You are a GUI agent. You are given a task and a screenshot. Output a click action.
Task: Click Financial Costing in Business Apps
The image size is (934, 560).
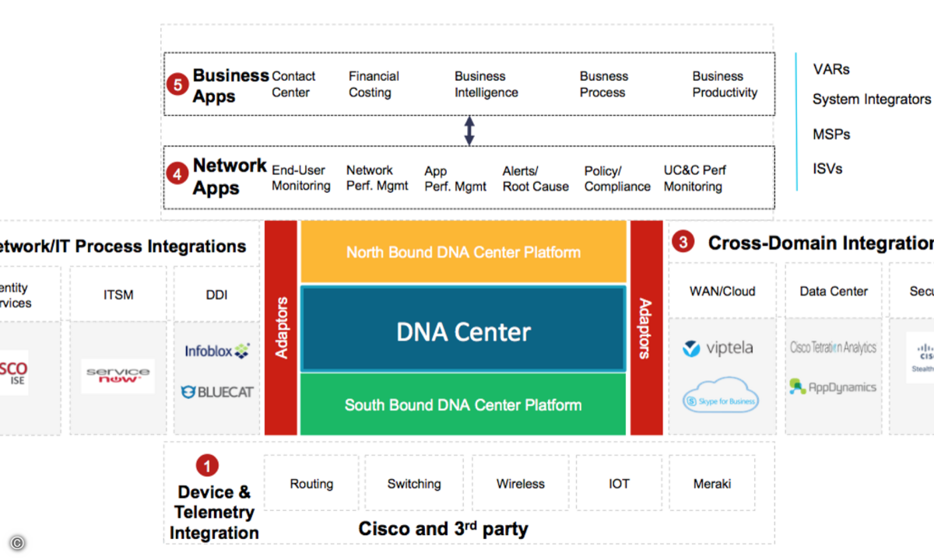click(x=374, y=84)
